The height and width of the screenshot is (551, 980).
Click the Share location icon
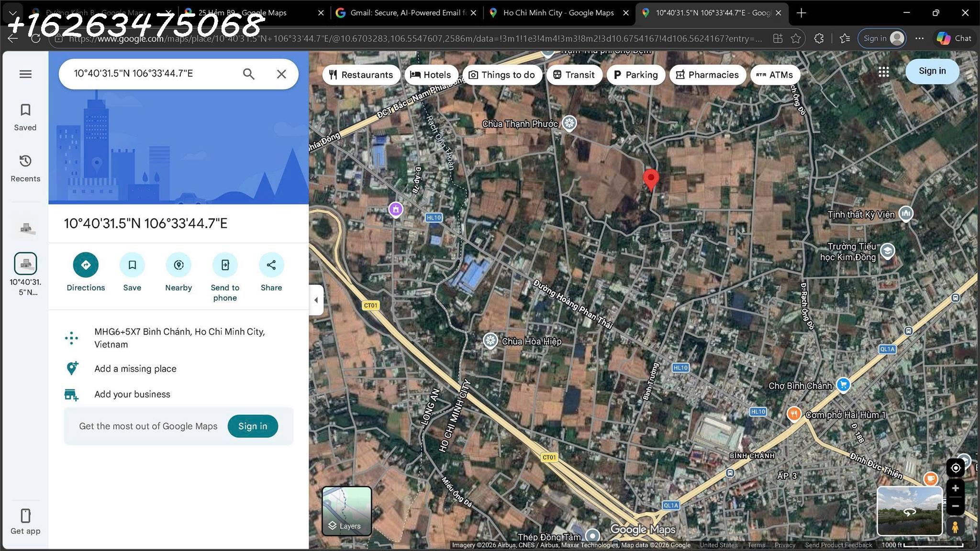click(x=271, y=265)
